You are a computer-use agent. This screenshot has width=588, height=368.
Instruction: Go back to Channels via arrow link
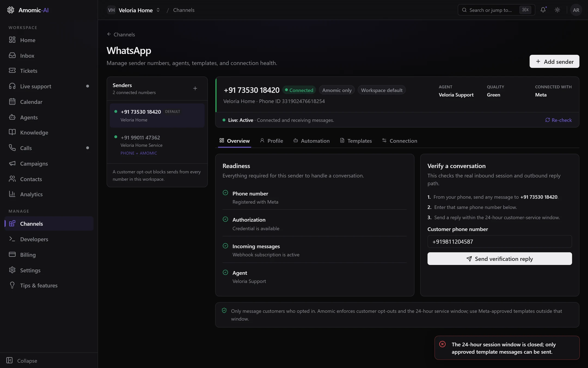coord(121,35)
